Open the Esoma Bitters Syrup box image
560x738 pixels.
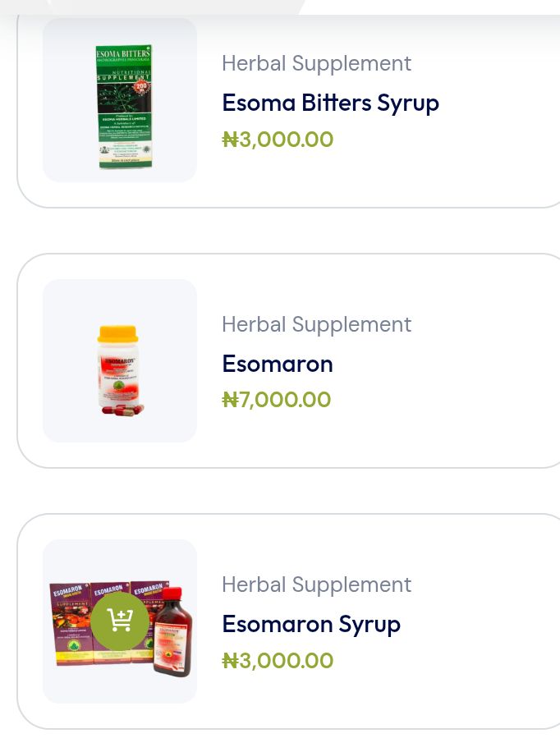click(x=124, y=107)
